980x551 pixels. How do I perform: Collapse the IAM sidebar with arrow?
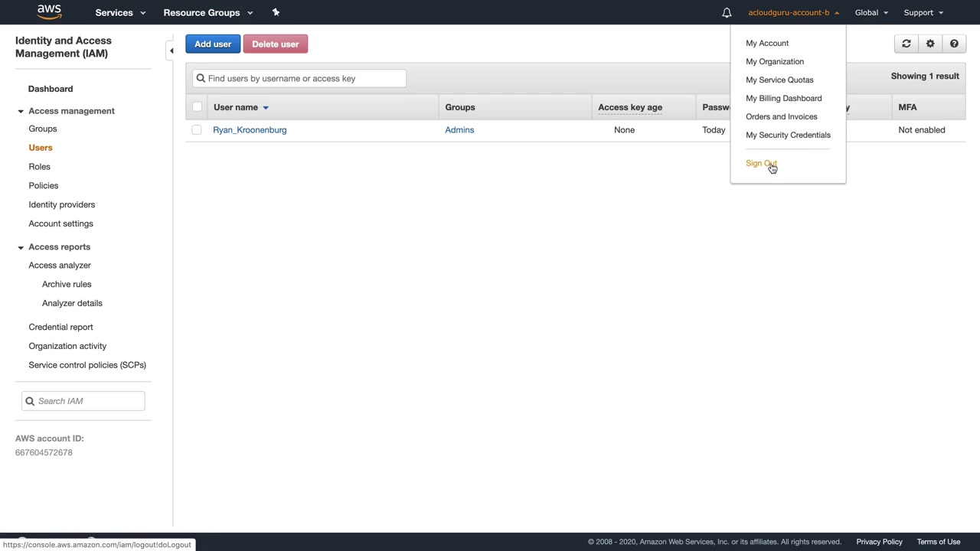[171, 51]
